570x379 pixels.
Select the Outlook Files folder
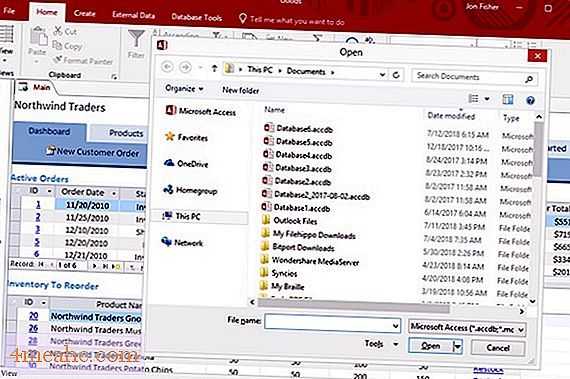click(289, 221)
